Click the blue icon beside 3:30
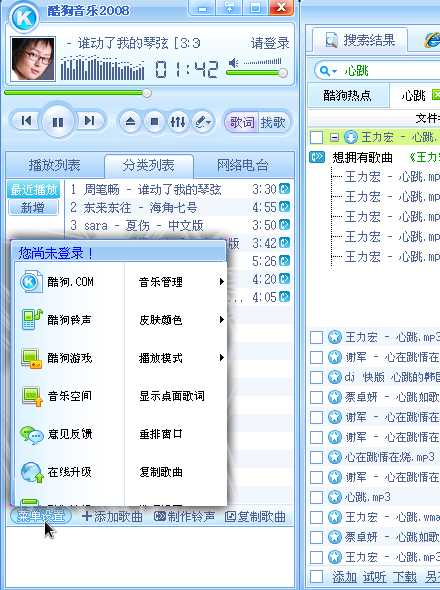This screenshot has width=440, height=590. [x=285, y=189]
